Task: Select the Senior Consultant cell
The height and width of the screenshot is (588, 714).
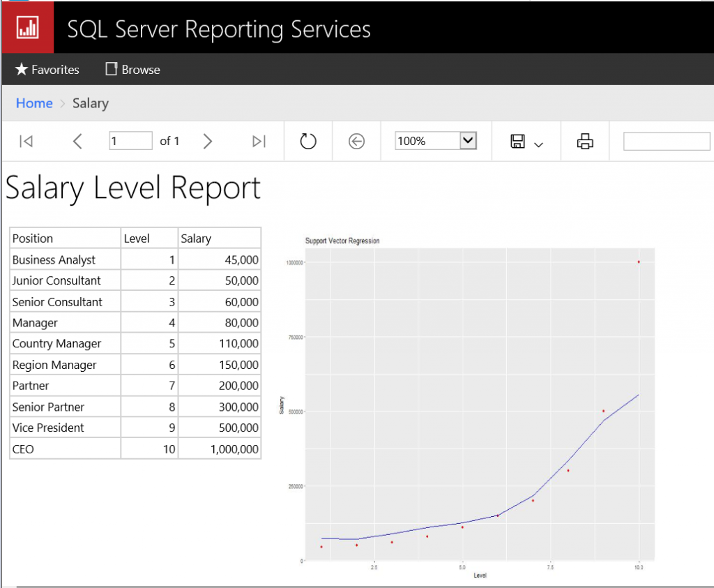Action: (65, 301)
